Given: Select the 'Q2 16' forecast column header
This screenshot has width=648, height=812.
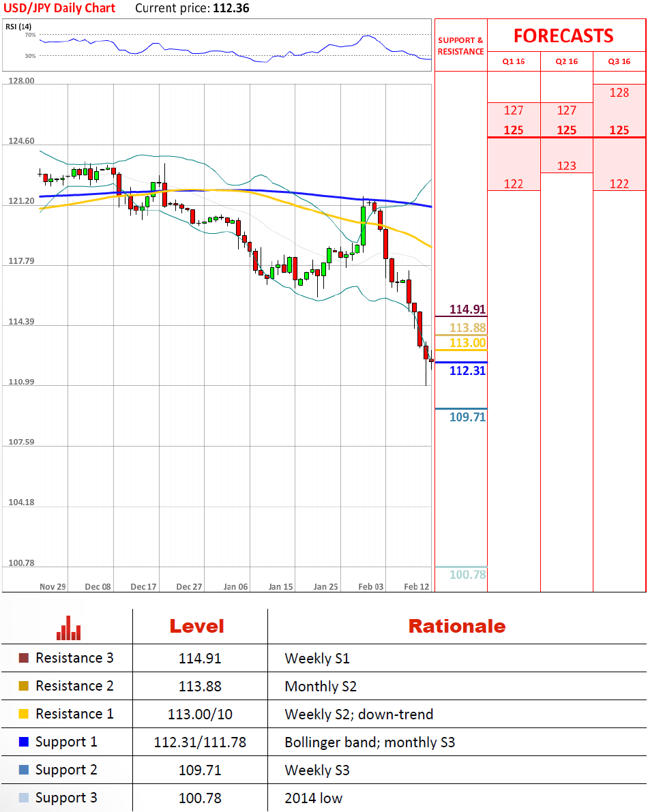Looking at the screenshot, I should (567, 61).
